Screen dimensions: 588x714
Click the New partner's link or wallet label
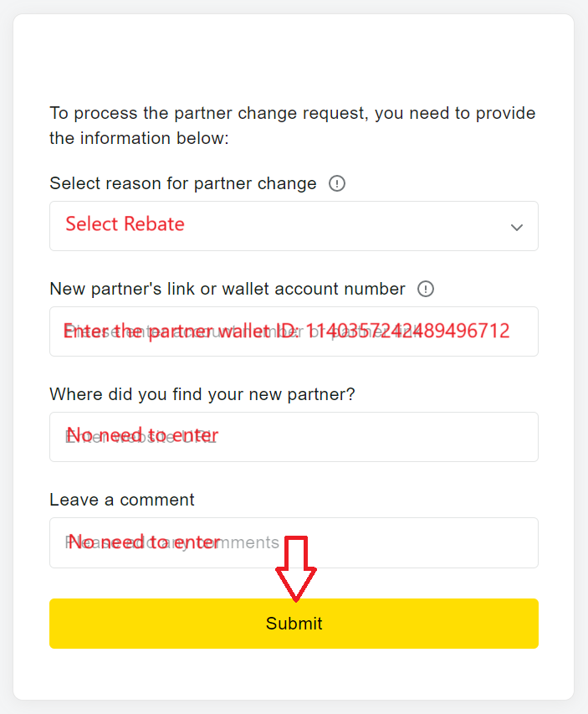tap(228, 289)
